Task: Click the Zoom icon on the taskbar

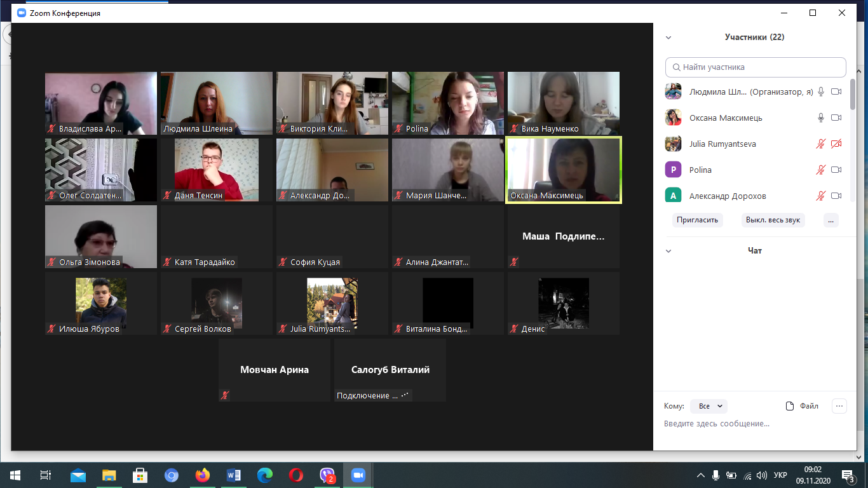Action: (358, 475)
